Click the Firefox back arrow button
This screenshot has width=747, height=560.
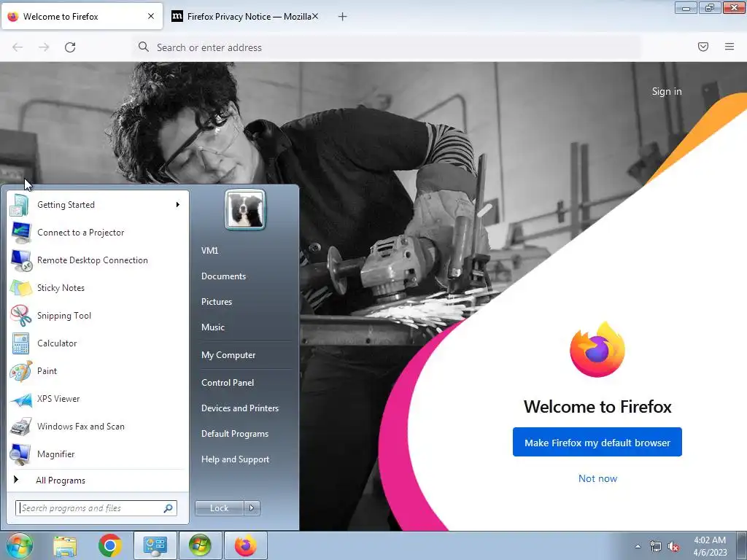pos(18,47)
